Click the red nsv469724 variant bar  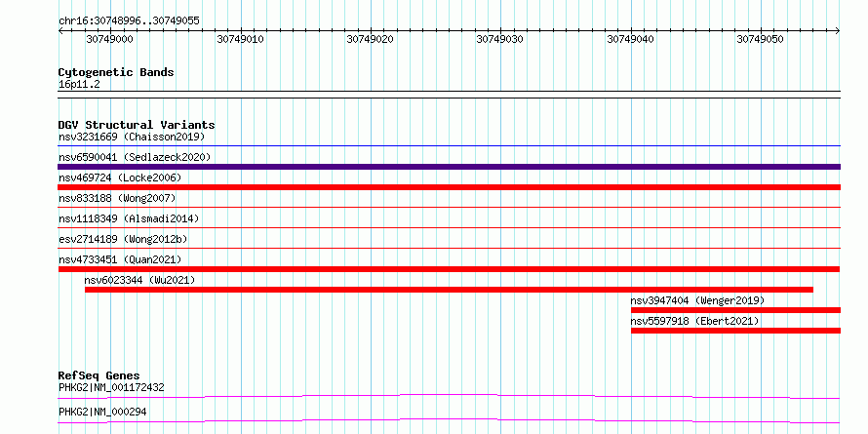[x=449, y=187]
